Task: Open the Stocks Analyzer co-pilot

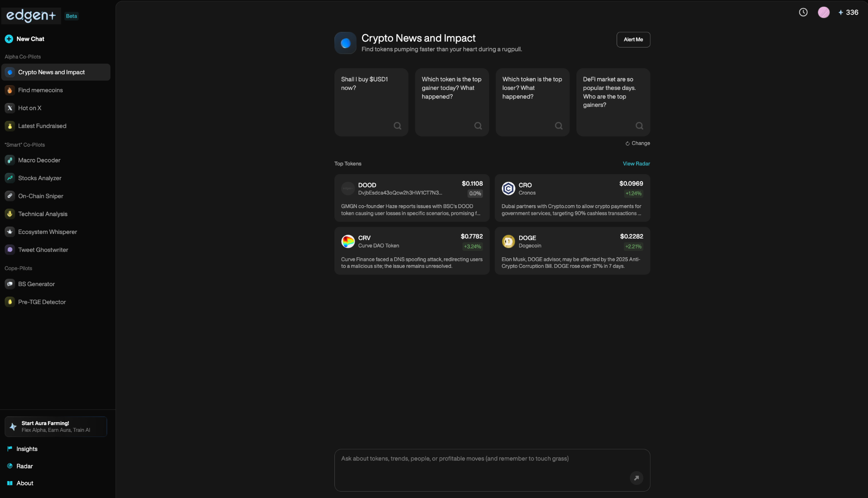Action: pyautogui.click(x=39, y=178)
